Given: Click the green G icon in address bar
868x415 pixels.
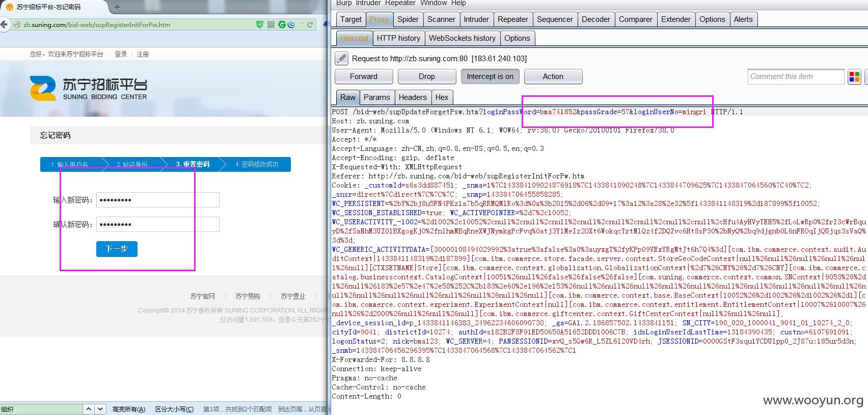Looking at the screenshot, I should (282, 24).
